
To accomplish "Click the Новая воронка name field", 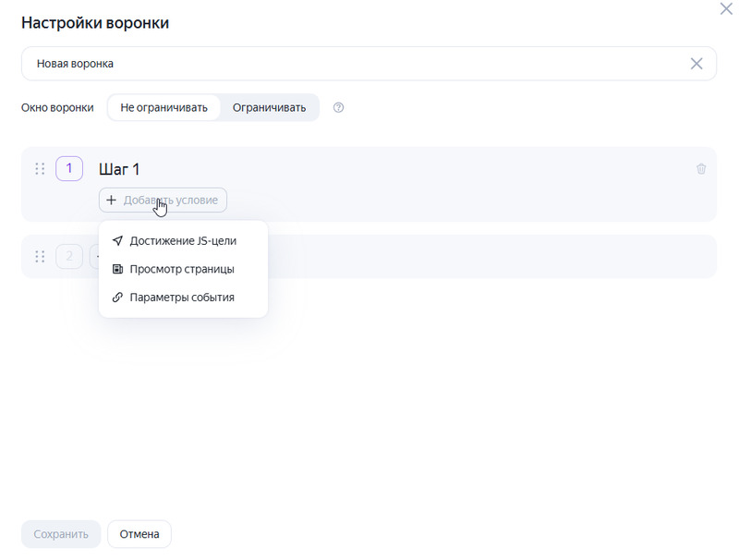I will point(369,64).
